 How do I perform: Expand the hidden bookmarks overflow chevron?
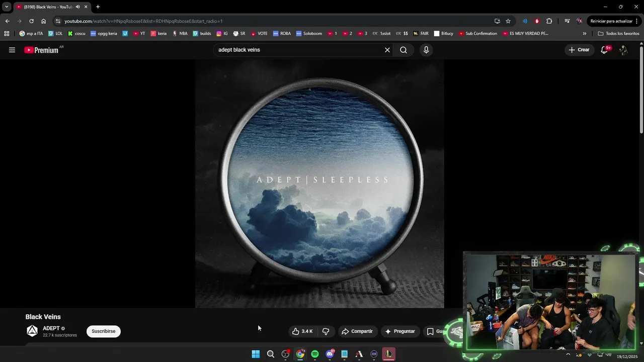pos(585,34)
